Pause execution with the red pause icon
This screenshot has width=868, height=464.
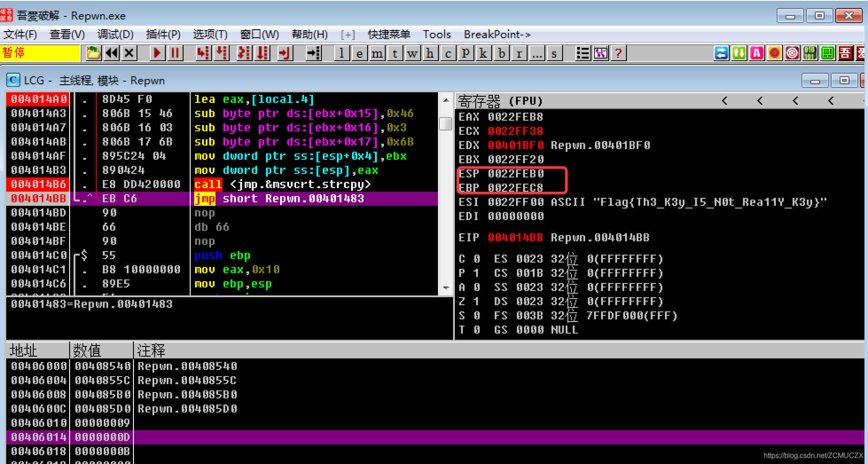(x=175, y=53)
